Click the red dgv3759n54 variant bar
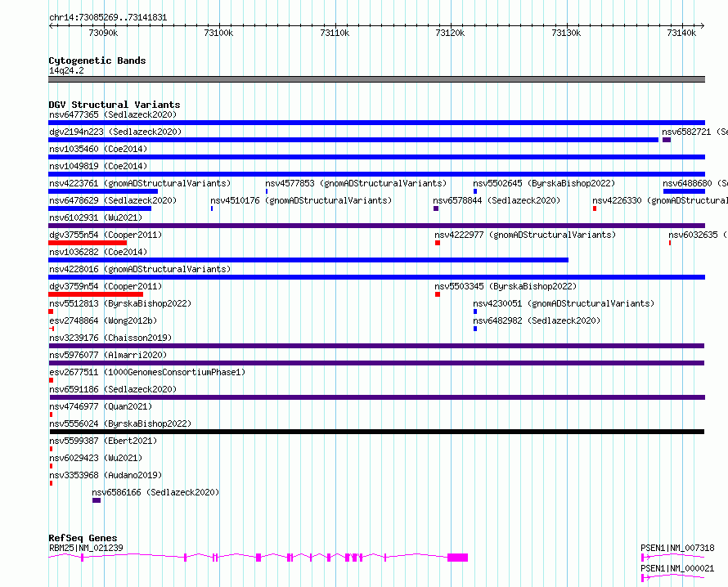The width and height of the screenshot is (728, 587). [96, 294]
